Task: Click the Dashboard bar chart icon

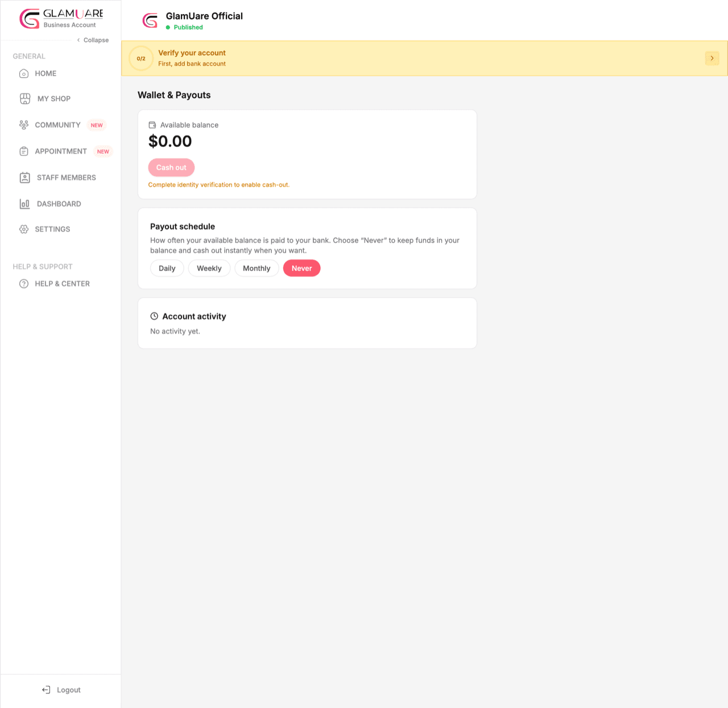Action: [x=25, y=204]
